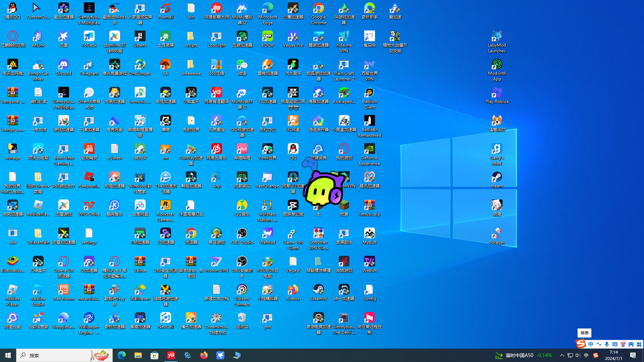Image resolution: width=644 pixels, height=362 pixels.
Task: Show hidden system tray icons
Action: (562, 355)
